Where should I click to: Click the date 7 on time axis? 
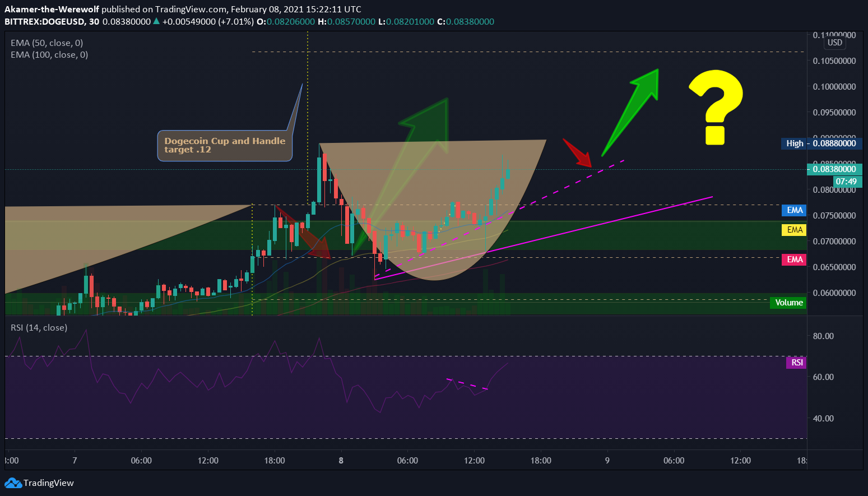pos(75,461)
